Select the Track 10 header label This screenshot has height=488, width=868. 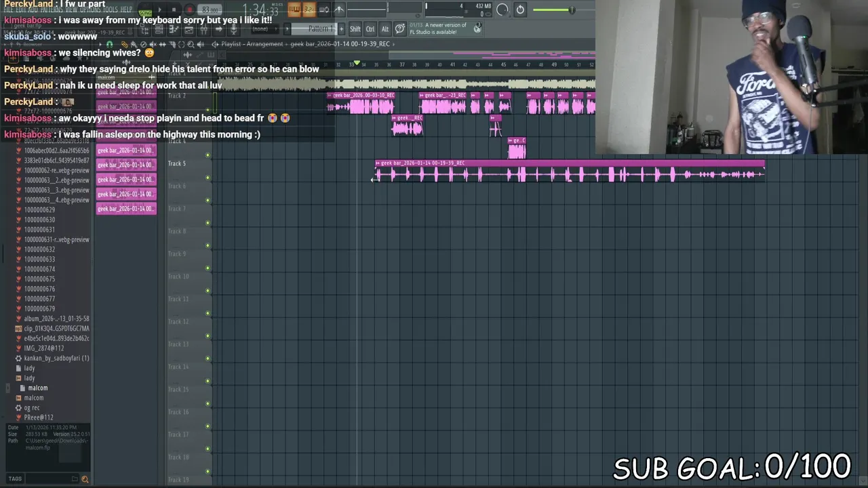[178, 276]
